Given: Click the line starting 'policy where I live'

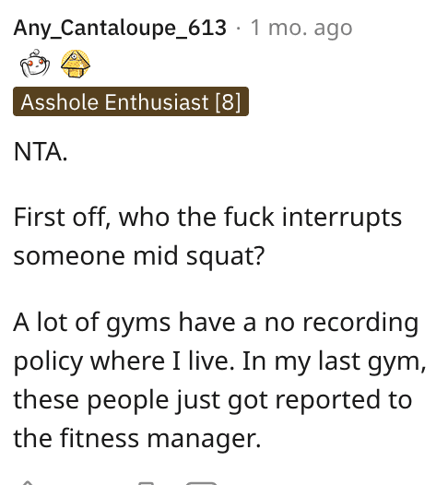Looking at the screenshot, I should coord(219,361).
